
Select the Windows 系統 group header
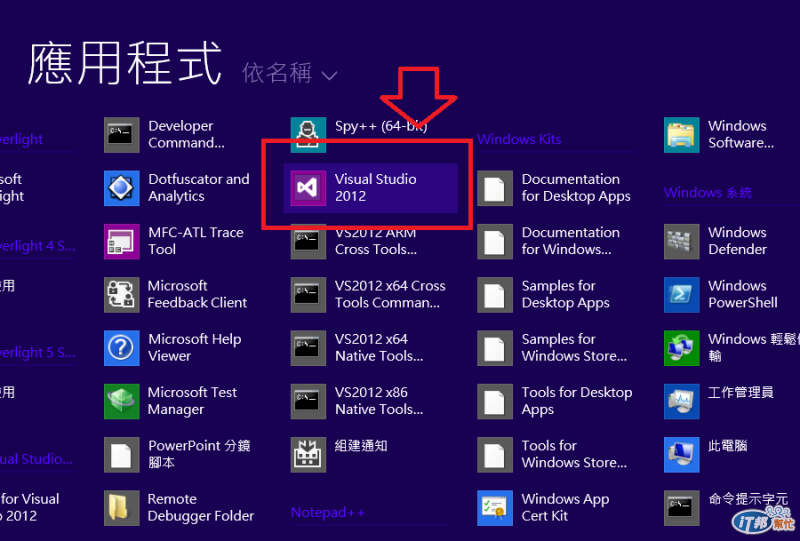point(708,192)
